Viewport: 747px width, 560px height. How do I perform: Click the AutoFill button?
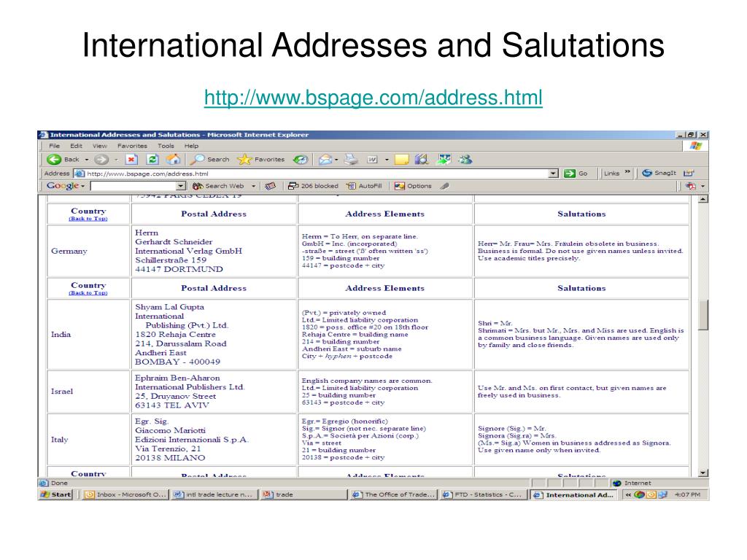coord(365,186)
